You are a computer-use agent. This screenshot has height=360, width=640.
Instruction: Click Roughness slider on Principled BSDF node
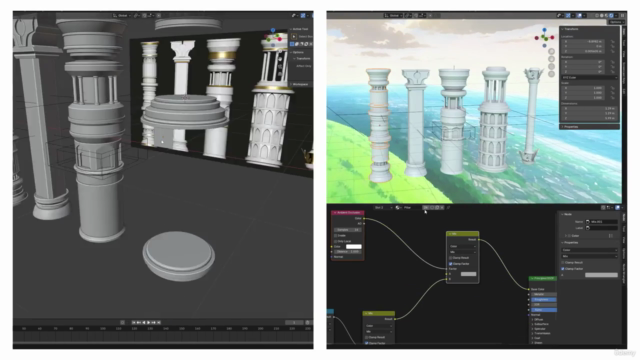pos(544,300)
